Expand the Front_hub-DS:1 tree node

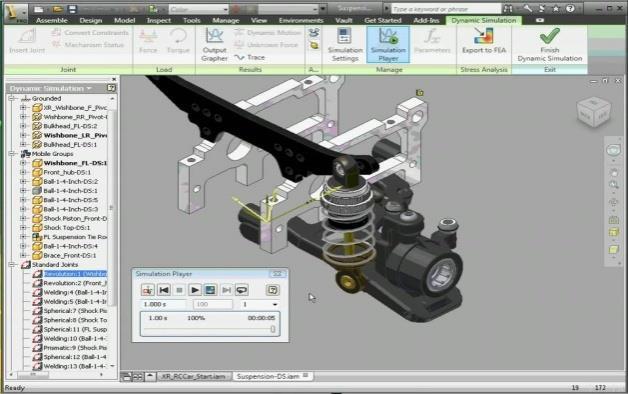tap(23, 172)
